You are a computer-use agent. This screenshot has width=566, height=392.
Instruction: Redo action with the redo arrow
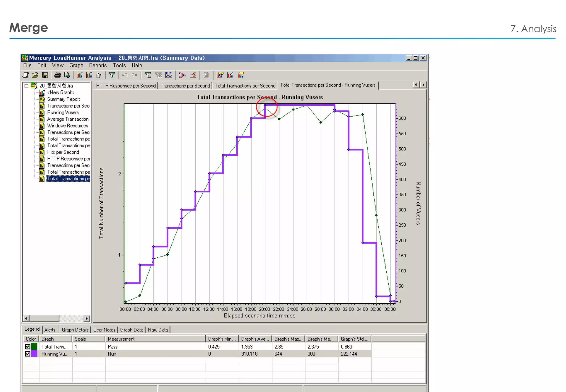(x=134, y=75)
